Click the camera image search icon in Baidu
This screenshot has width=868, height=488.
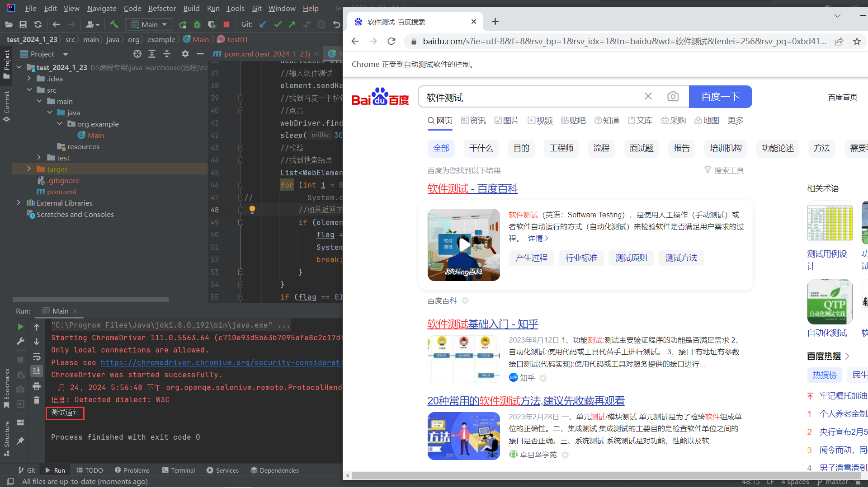(x=673, y=96)
